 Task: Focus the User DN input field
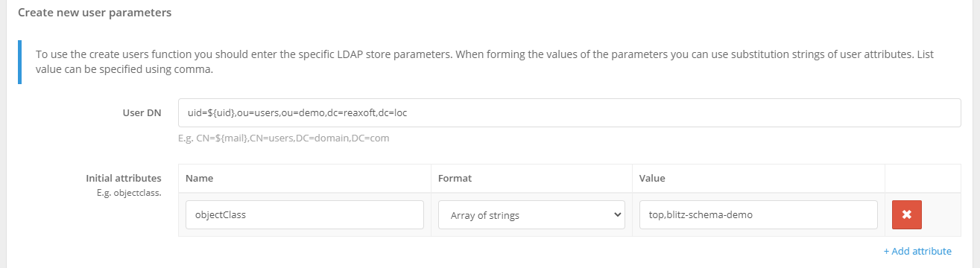[569, 112]
